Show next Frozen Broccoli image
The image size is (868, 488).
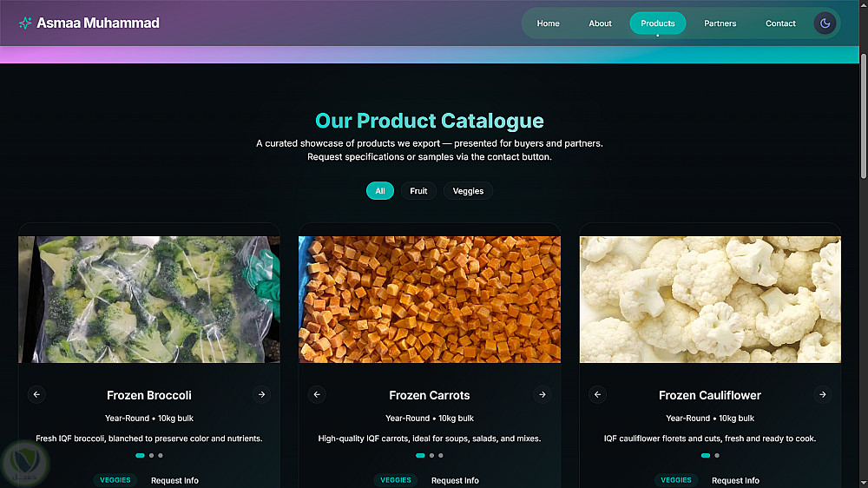[261, 394]
